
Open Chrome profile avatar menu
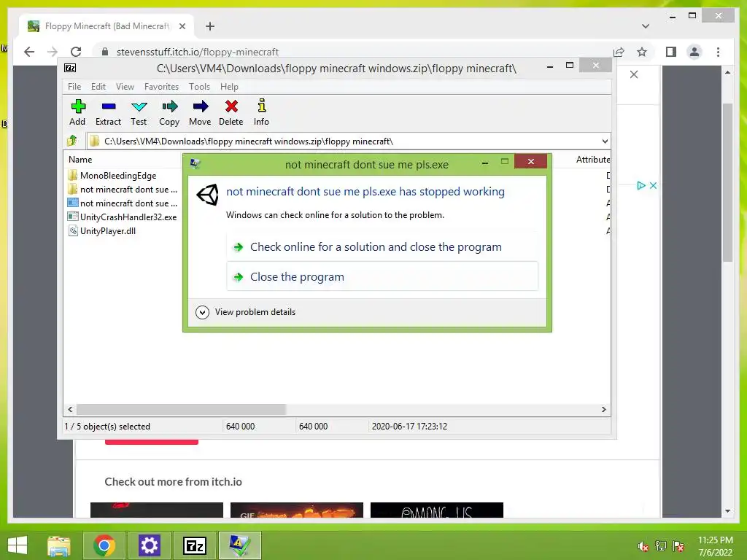tap(694, 52)
